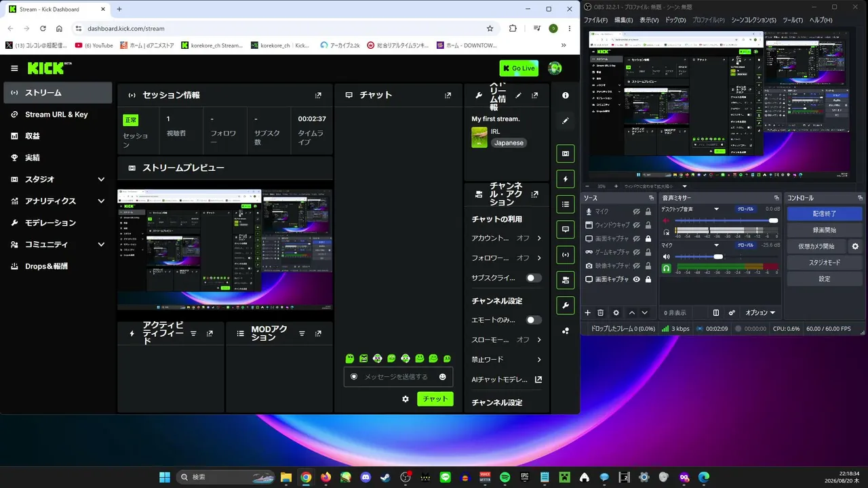Screen dimensions: 868x488
Task: Open chat settings gear below message box
Action: tap(406, 399)
